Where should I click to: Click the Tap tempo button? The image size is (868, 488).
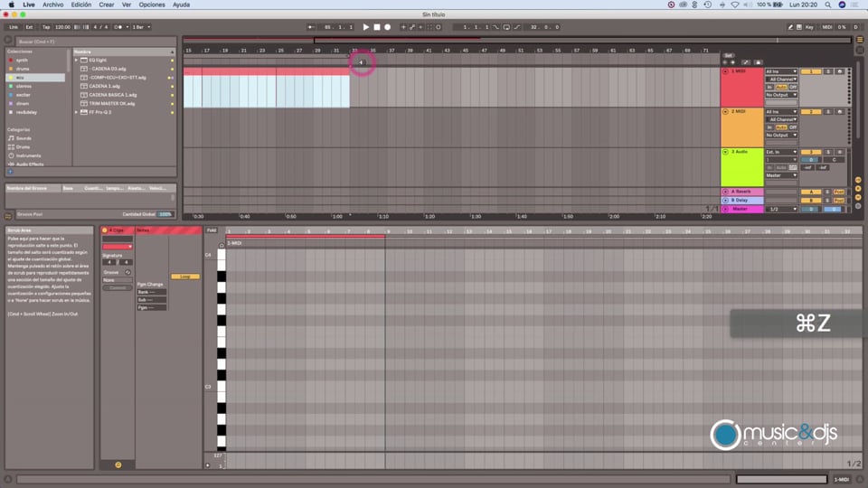click(x=46, y=26)
